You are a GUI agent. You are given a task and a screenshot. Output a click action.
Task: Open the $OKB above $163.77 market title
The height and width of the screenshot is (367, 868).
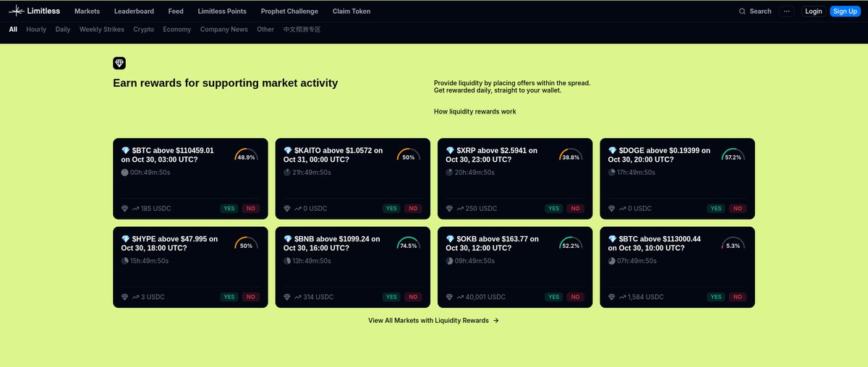pyautogui.click(x=493, y=243)
